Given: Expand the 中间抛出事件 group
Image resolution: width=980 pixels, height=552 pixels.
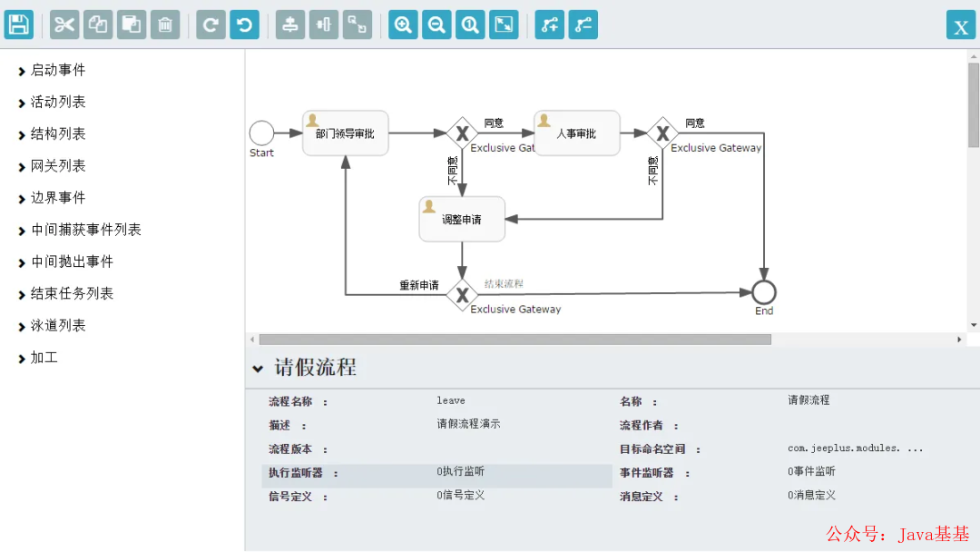Looking at the screenshot, I should click(66, 261).
